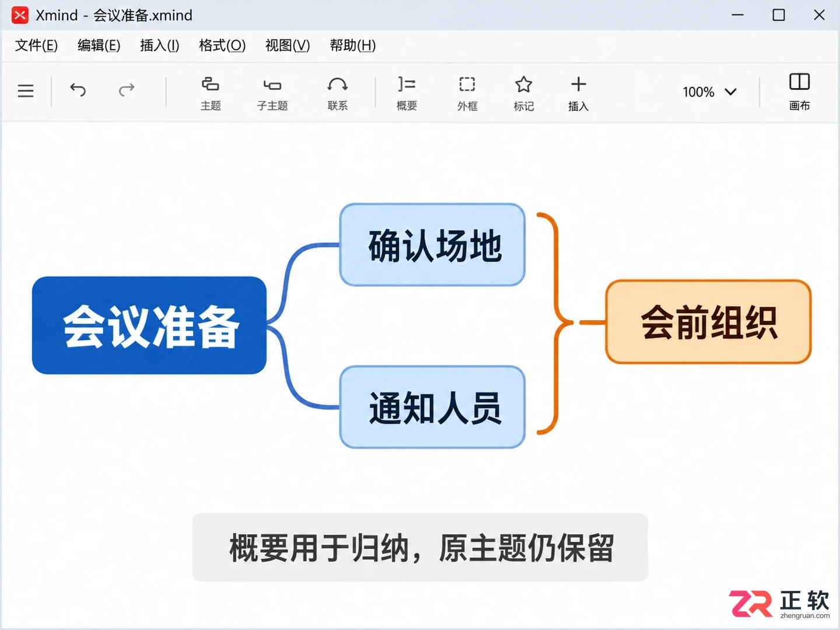
Task: Close the Xmind window
Action: coord(819,15)
